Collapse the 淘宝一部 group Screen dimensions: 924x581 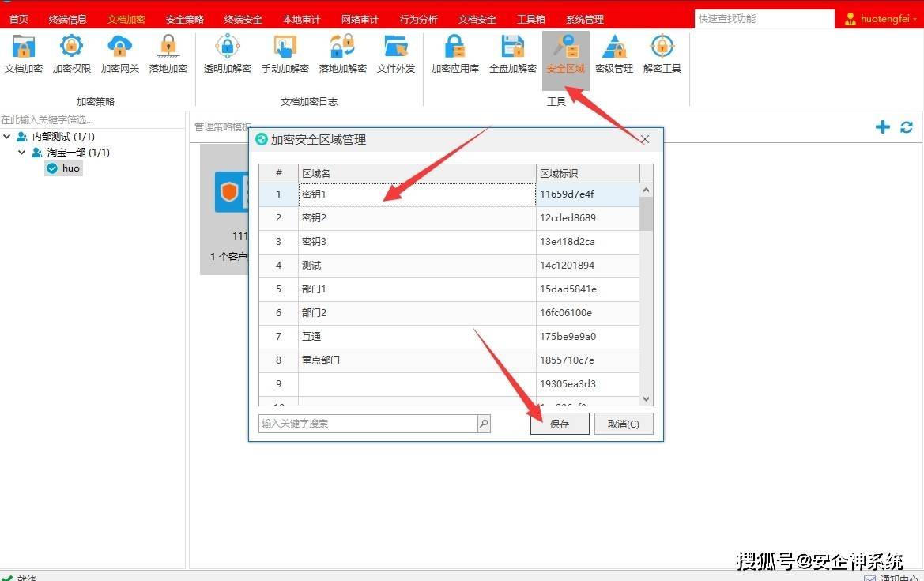(21, 152)
